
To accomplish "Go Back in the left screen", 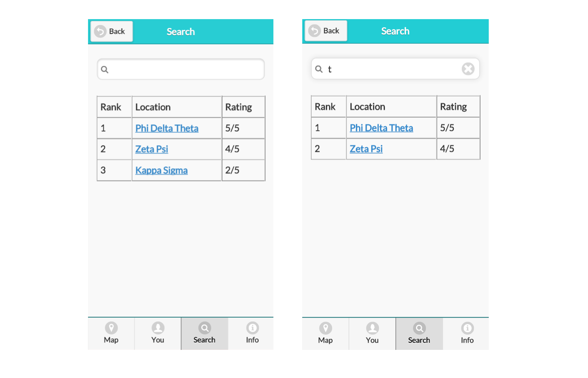I will (112, 31).
